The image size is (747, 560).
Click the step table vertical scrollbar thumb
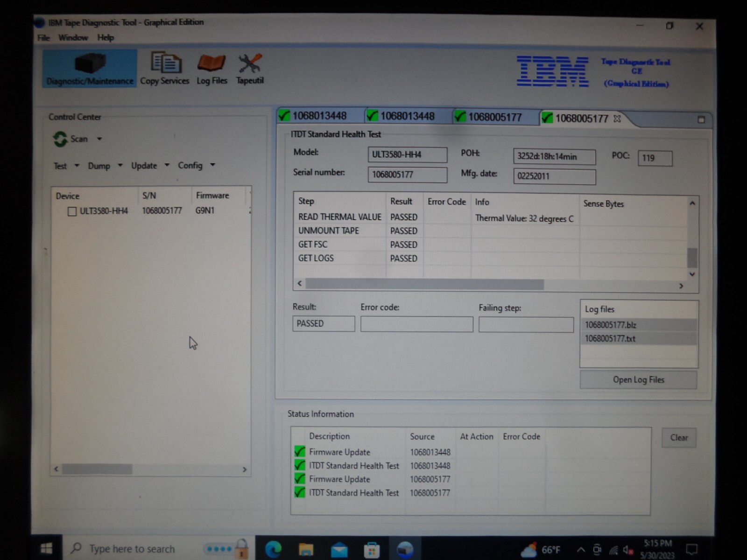click(x=692, y=257)
